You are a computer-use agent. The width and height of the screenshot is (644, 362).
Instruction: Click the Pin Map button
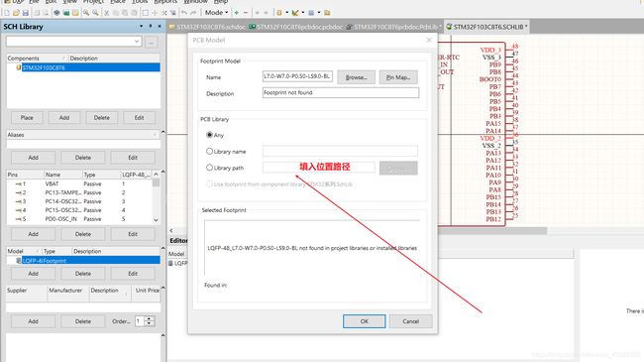point(398,77)
